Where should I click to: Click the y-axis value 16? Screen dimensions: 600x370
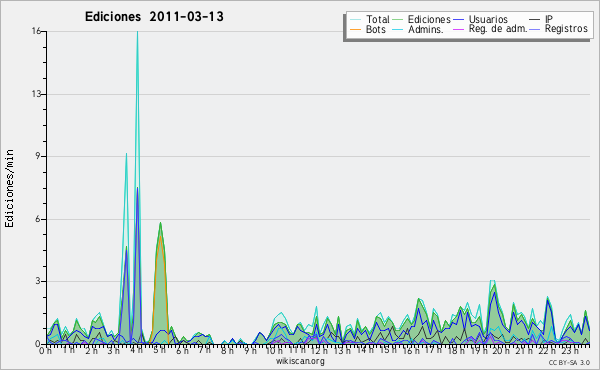36,31
